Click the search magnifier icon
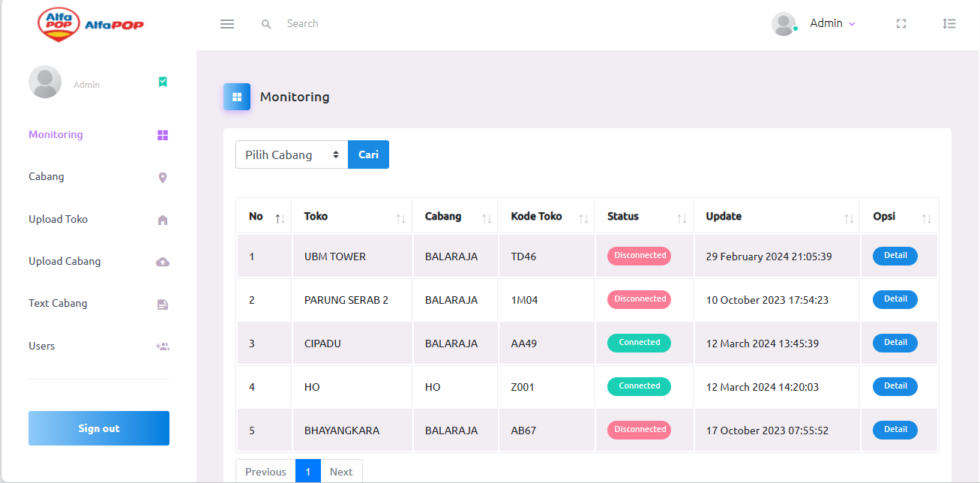980x483 pixels. [266, 24]
